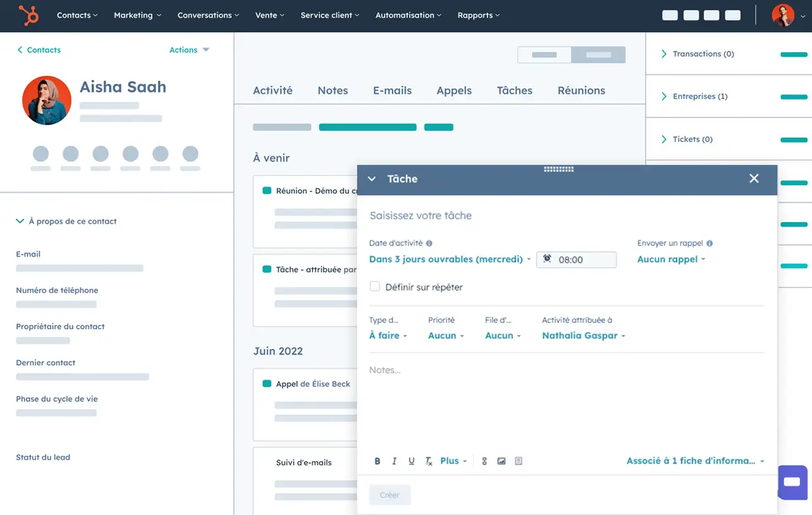Insert a link with the link icon

485,461
